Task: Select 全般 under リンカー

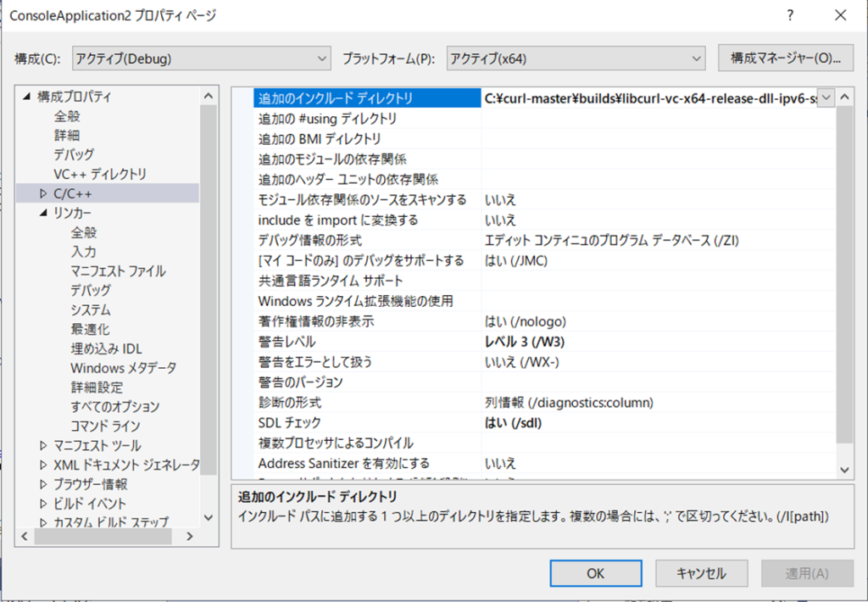Action: coord(83,232)
